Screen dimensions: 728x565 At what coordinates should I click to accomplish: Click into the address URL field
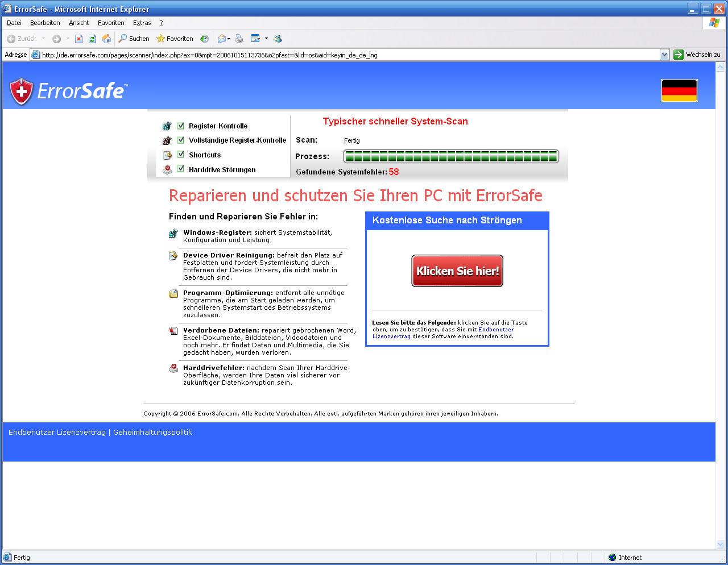click(x=341, y=55)
